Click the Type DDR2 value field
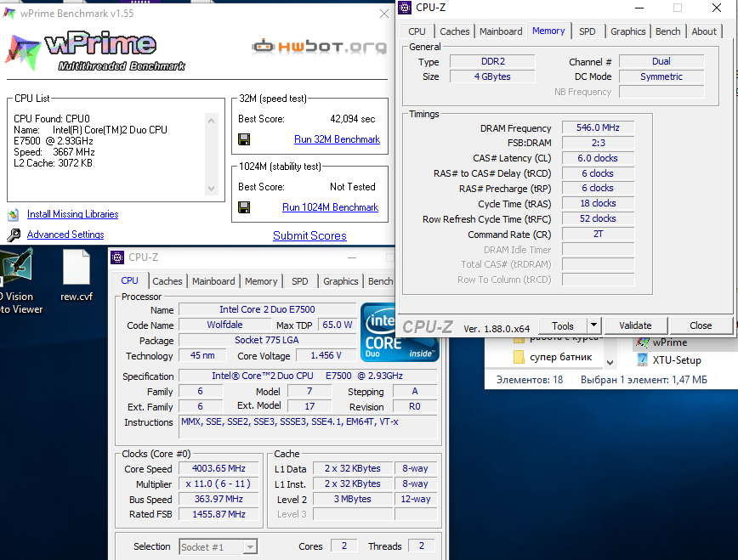Screen dimensions: 738x560 (x=493, y=62)
